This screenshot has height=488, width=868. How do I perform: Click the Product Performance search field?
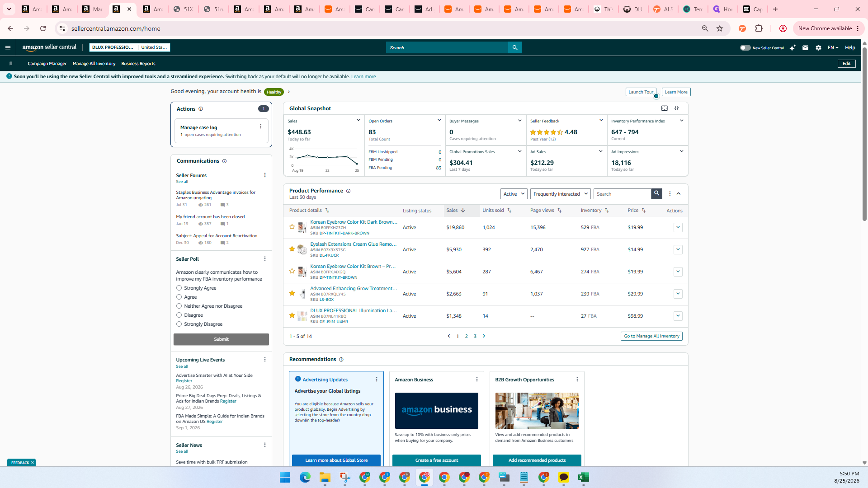tap(622, 194)
